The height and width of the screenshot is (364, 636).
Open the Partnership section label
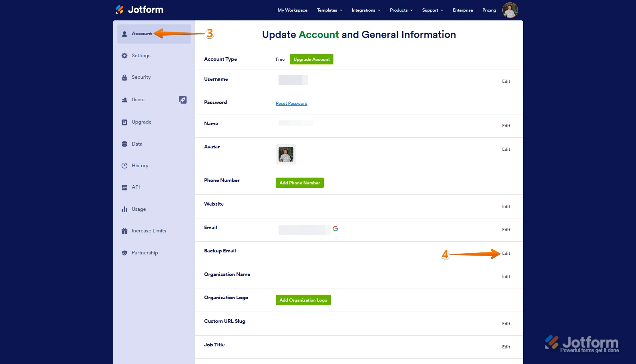pyautogui.click(x=144, y=253)
